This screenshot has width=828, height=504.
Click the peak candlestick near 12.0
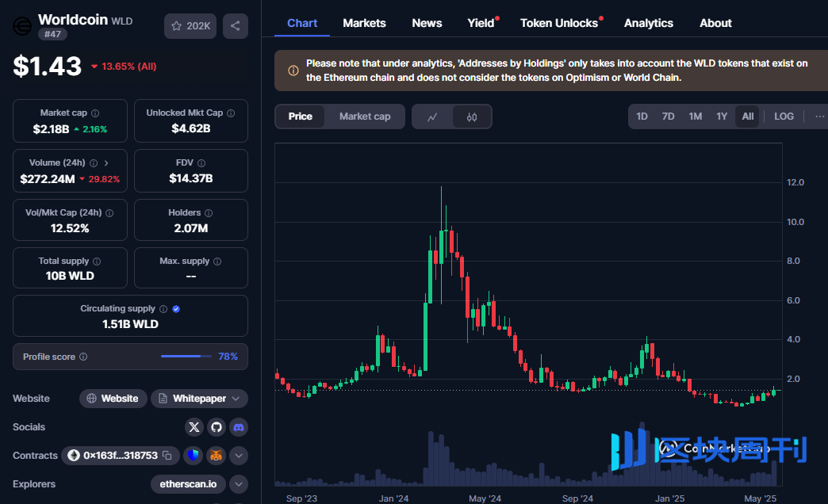[x=442, y=244]
